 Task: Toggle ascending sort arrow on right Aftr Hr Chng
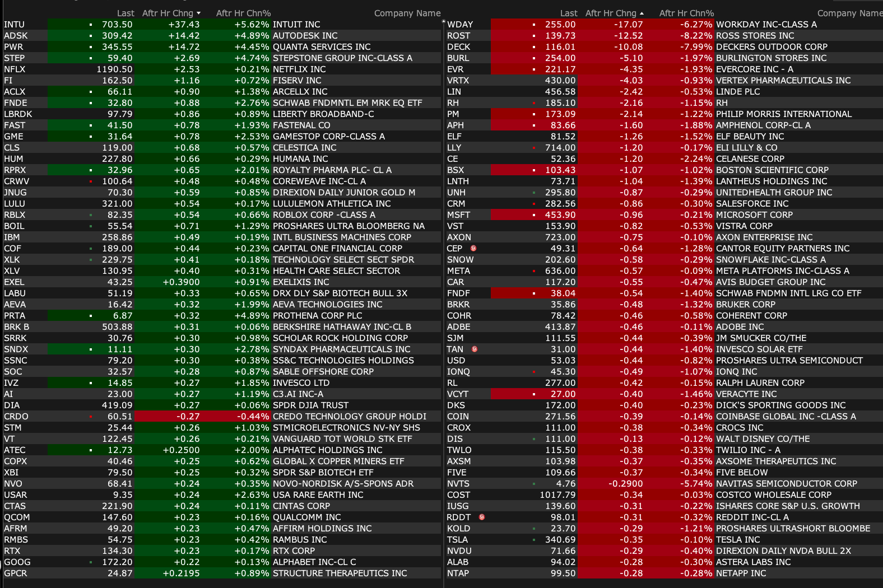[642, 13]
